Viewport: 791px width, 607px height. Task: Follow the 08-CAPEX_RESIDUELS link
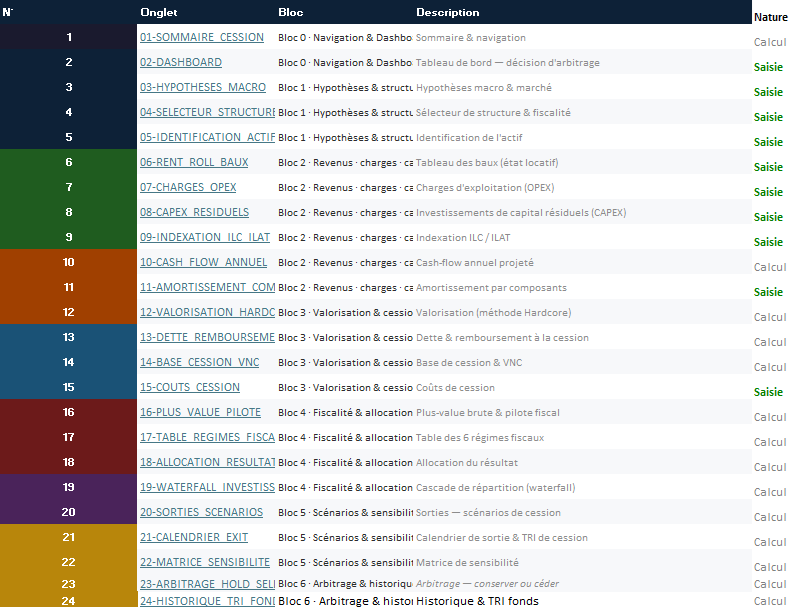pyautogui.click(x=194, y=212)
